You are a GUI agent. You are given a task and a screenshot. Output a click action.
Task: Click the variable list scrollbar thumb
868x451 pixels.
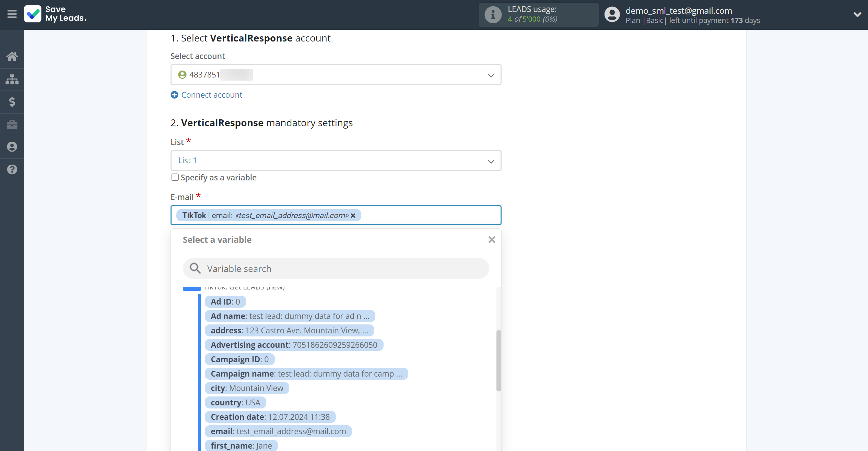click(x=499, y=360)
